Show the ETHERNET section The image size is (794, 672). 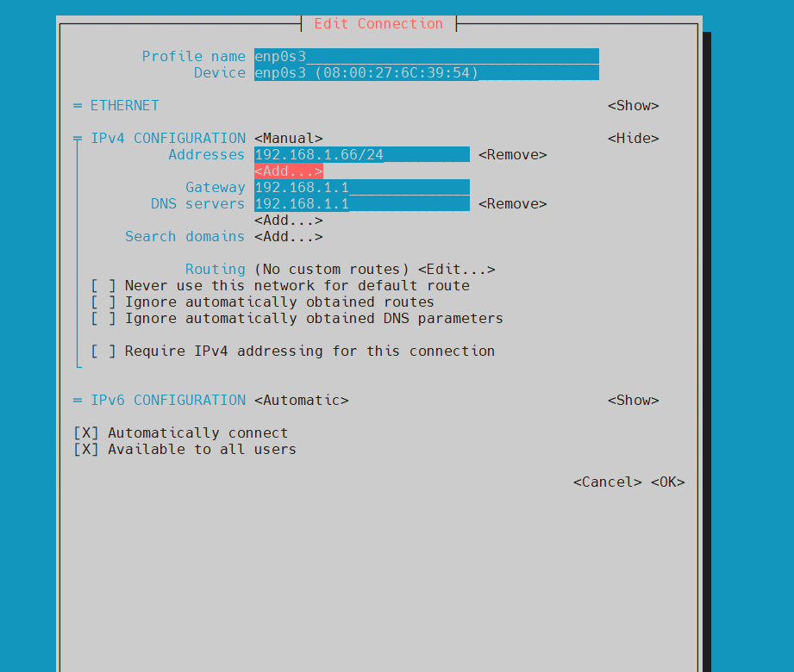633,106
